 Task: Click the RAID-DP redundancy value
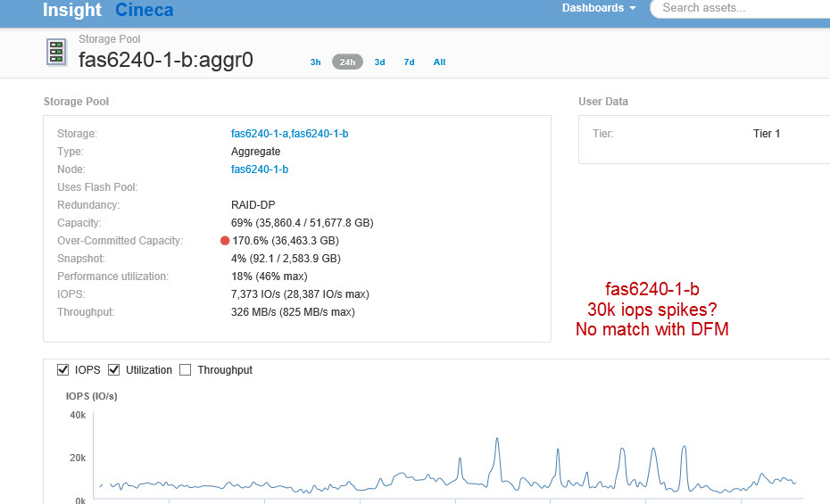[x=253, y=204]
